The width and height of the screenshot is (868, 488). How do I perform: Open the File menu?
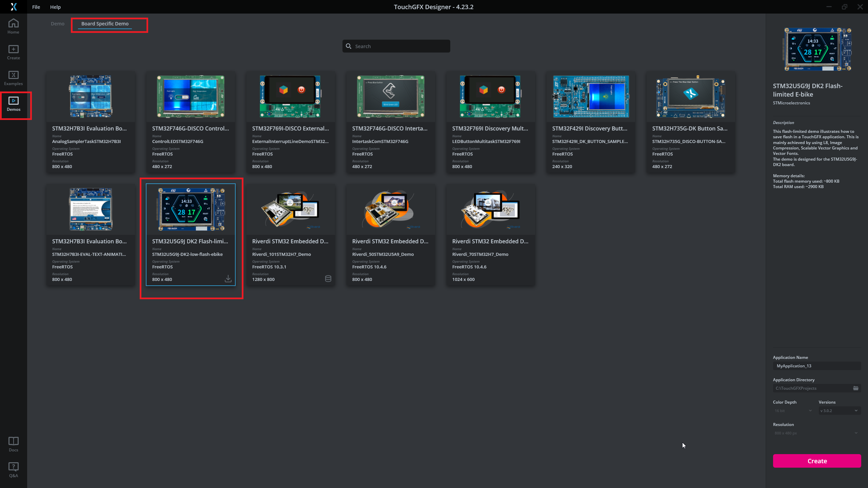coord(36,7)
